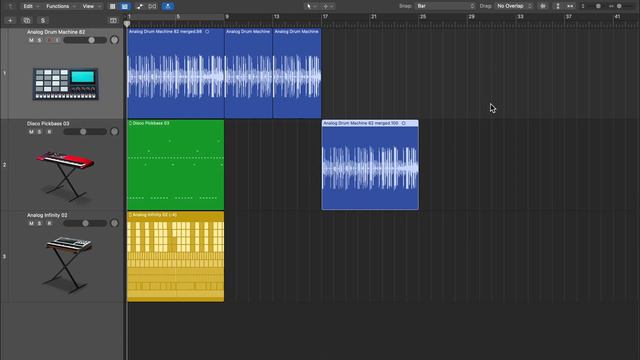
Task: Toggle the global Solo (S) button
Action: tap(43, 20)
